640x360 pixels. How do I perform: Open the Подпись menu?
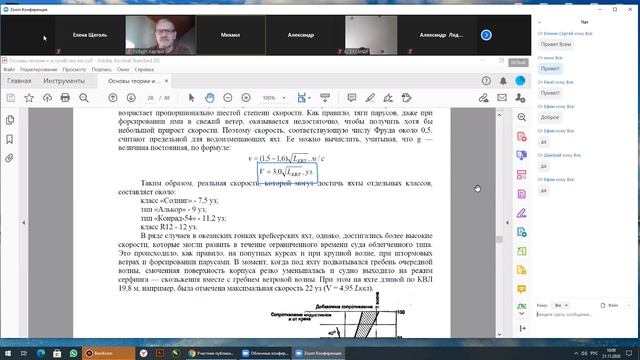tap(102, 69)
